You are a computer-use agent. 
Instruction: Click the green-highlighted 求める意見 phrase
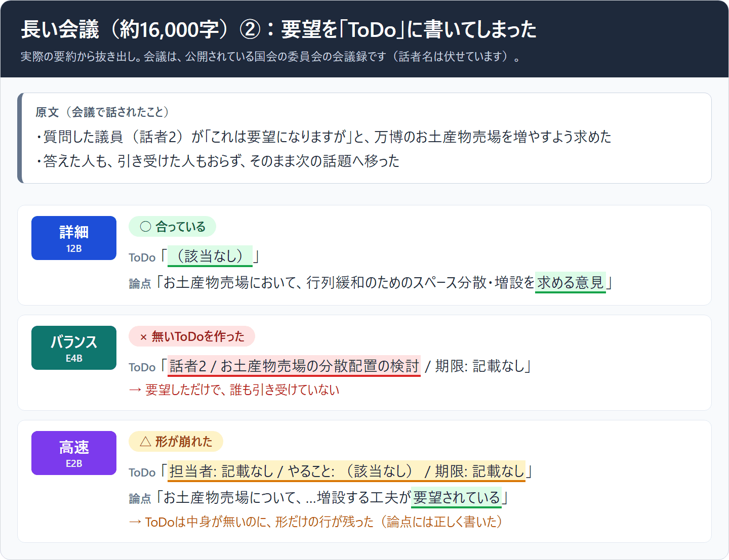pyautogui.click(x=571, y=282)
